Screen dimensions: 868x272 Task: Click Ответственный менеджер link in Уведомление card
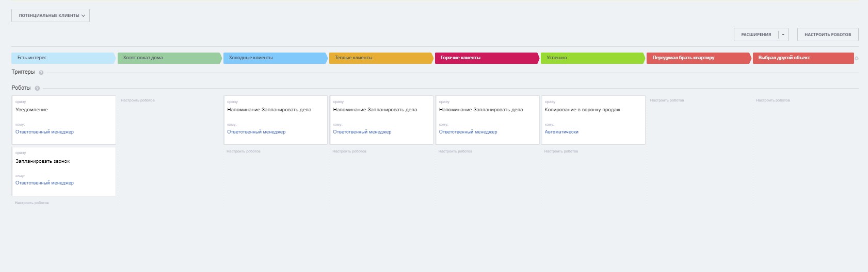tap(44, 132)
